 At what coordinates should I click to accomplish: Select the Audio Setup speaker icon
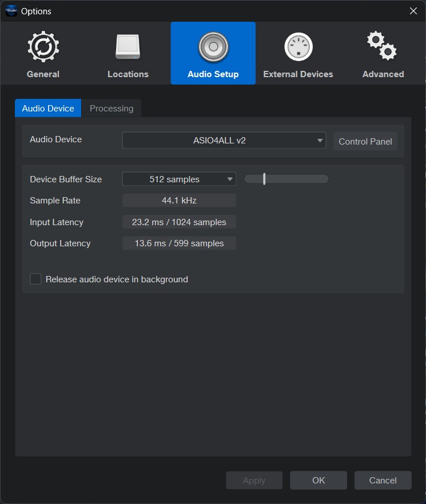click(213, 47)
